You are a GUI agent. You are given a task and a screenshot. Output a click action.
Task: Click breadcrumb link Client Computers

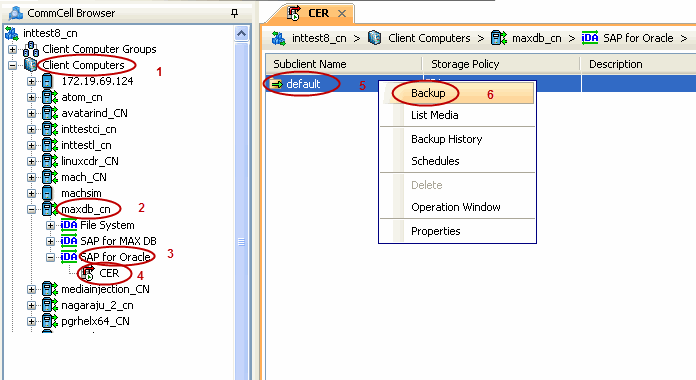[x=429, y=38]
